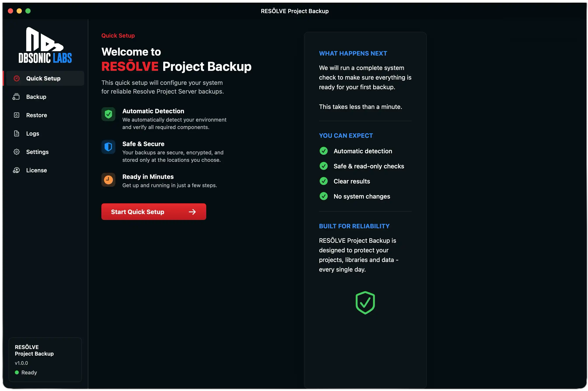Click the License icon in sidebar

pyautogui.click(x=16, y=170)
